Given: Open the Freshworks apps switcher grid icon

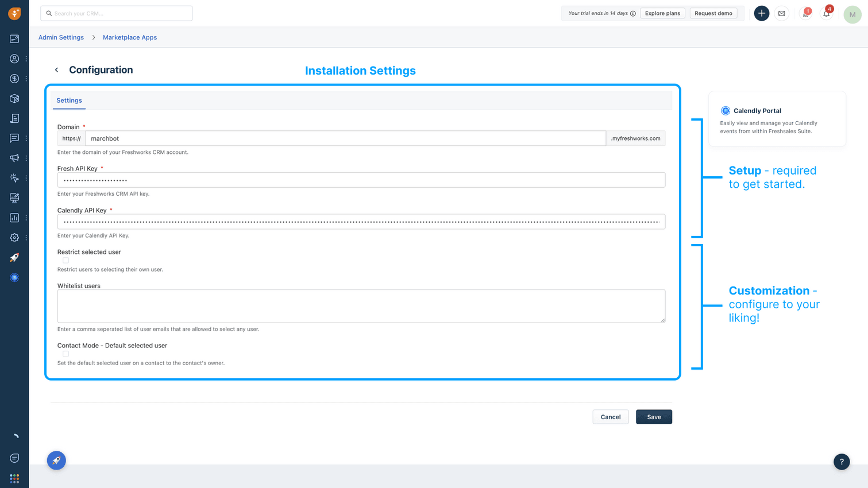Looking at the screenshot, I should coord(14,478).
